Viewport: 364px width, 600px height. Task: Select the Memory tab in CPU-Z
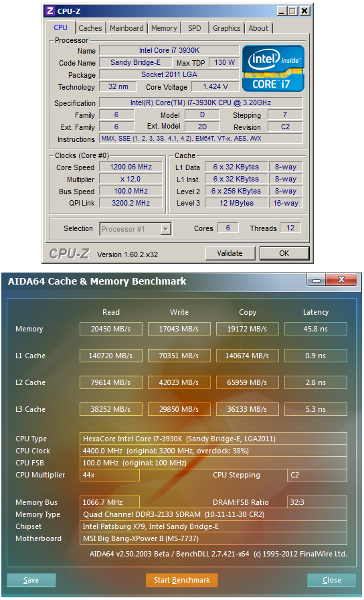pos(164,28)
